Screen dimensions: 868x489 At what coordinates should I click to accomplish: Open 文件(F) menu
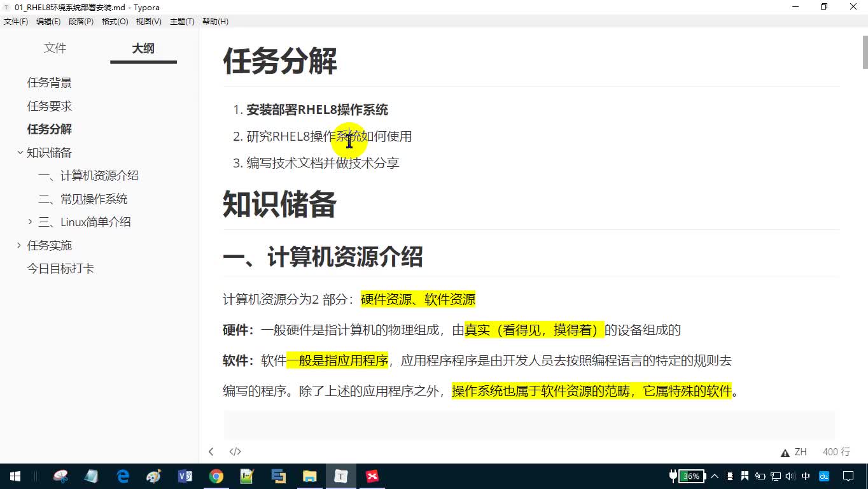[x=16, y=22]
